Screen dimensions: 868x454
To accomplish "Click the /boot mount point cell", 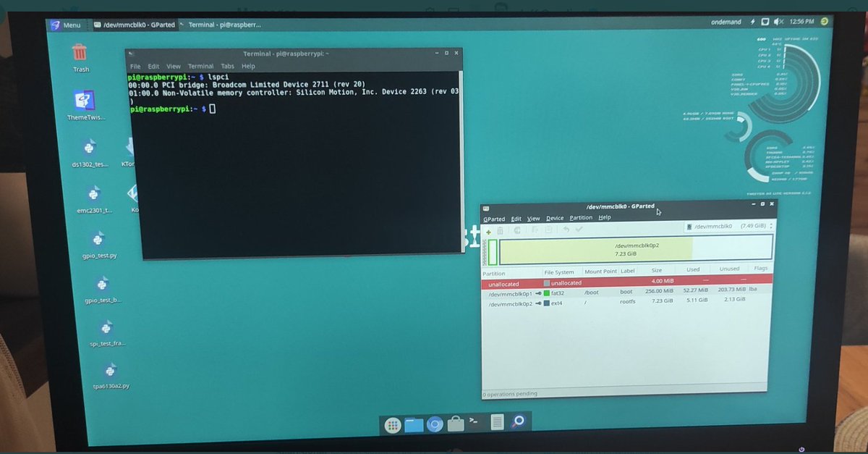I will tap(592, 293).
